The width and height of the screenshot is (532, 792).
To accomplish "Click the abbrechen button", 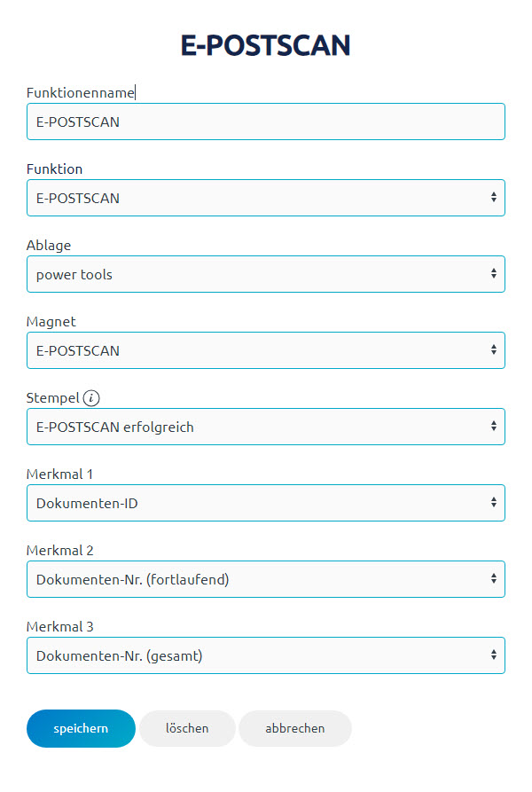I will (294, 728).
